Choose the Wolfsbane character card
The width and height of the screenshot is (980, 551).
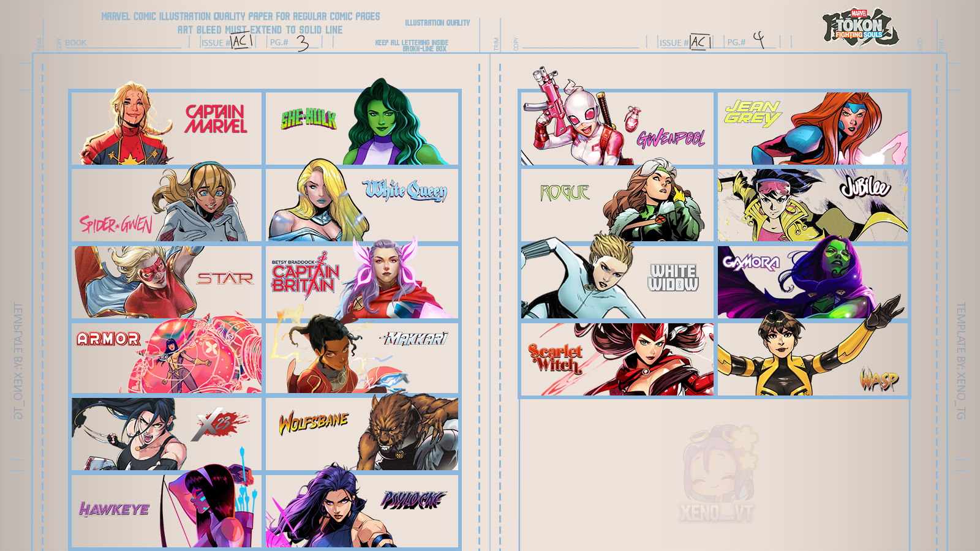(362, 434)
